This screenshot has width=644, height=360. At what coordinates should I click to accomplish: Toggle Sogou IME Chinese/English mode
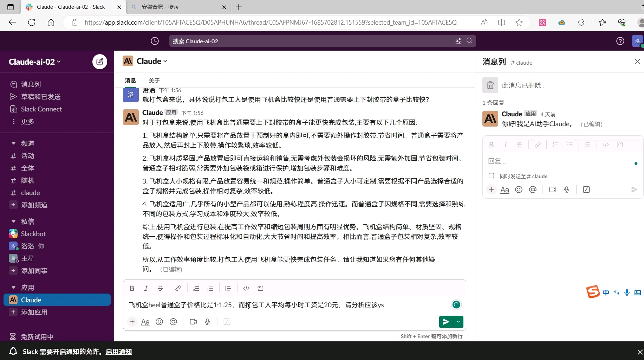606,292
